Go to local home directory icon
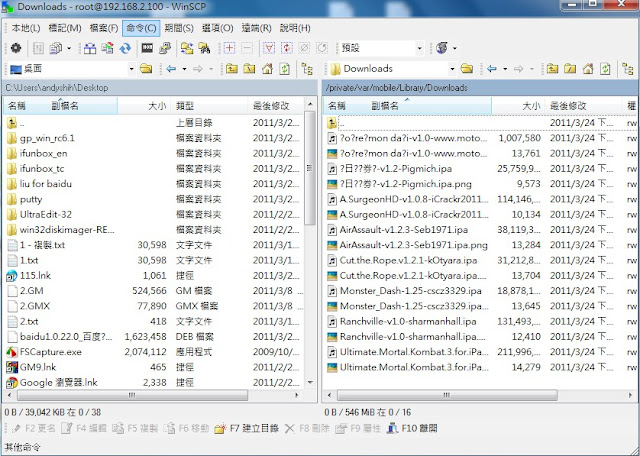This screenshot has width=640, height=456. coord(267,69)
